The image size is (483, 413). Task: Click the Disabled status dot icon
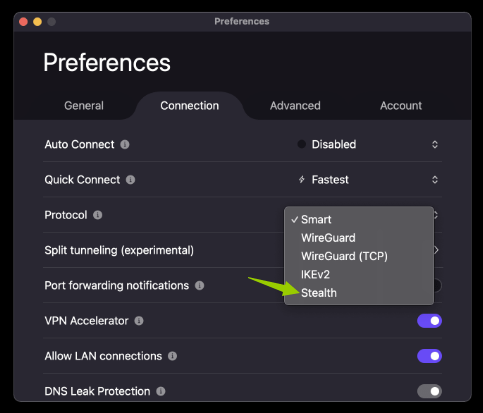pyautogui.click(x=301, y=144)
